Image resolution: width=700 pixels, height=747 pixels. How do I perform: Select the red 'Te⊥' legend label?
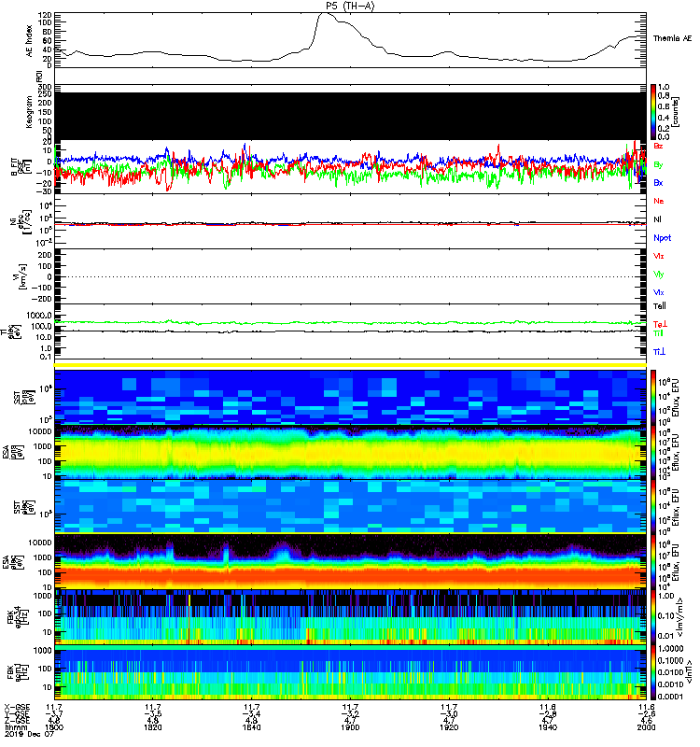[660, 324]
